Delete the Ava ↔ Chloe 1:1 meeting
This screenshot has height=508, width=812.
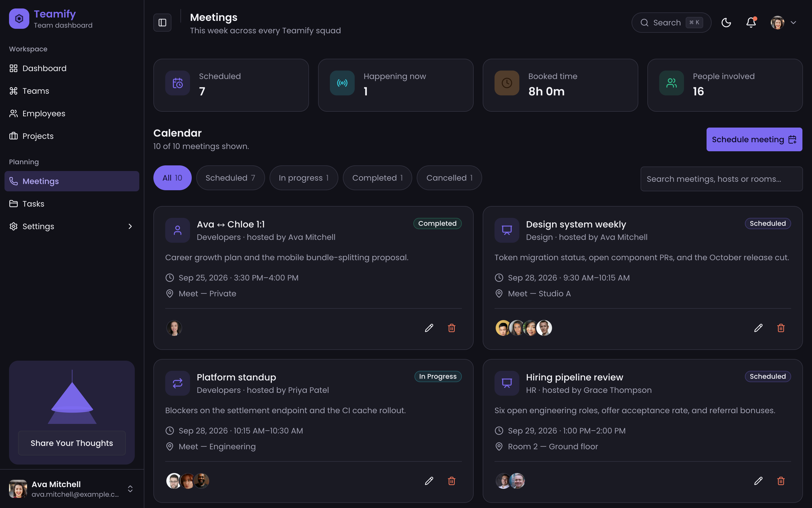[x=452, y=328]
